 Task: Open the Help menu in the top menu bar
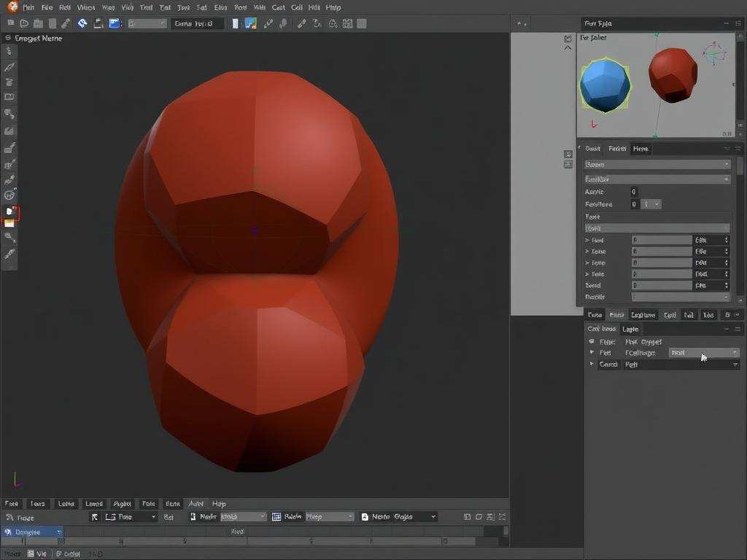pos(333,7)
